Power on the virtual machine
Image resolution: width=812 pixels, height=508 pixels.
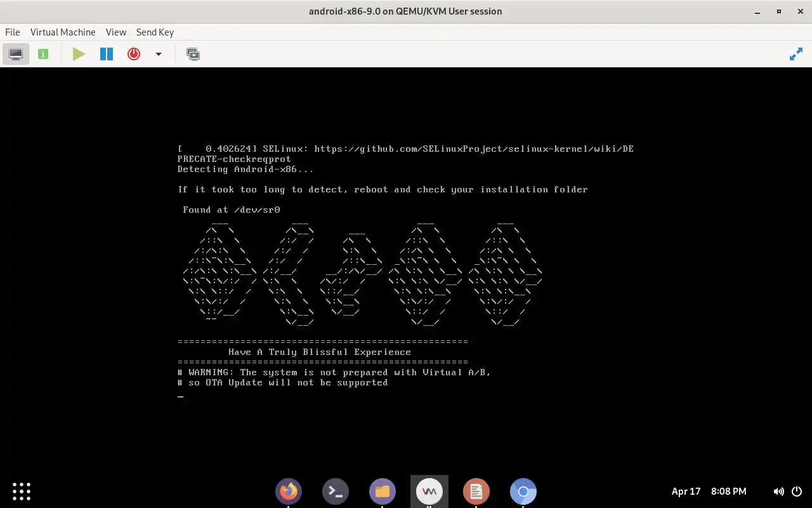click(x=79, y=54)
